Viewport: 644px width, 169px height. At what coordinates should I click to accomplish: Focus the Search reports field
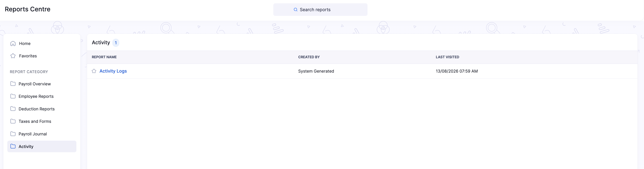coord(320,9)
